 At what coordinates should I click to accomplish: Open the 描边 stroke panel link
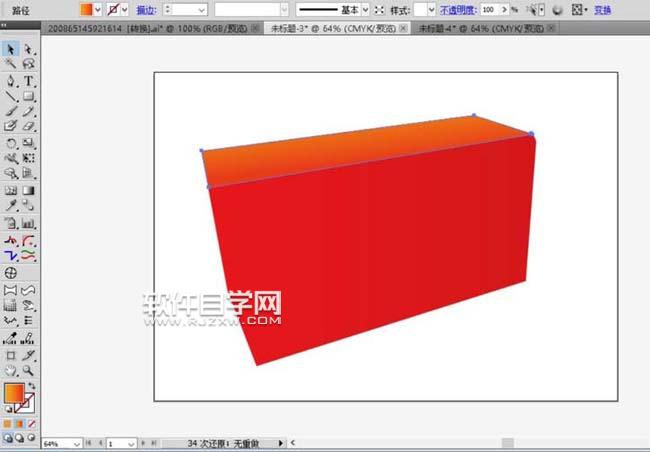pos(146,10)
